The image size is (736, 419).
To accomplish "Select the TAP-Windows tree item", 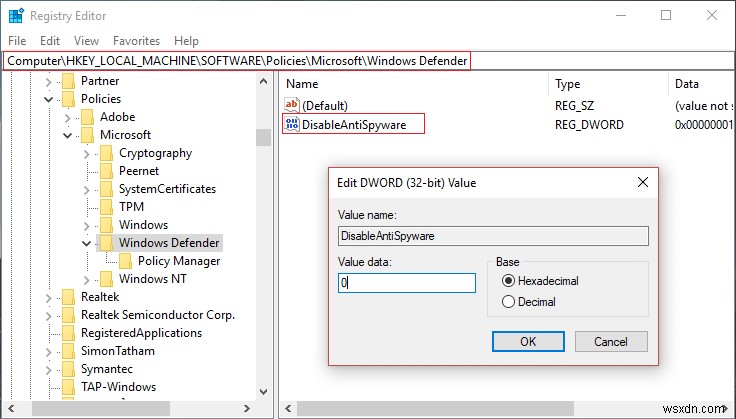I will tap(117, 387).
